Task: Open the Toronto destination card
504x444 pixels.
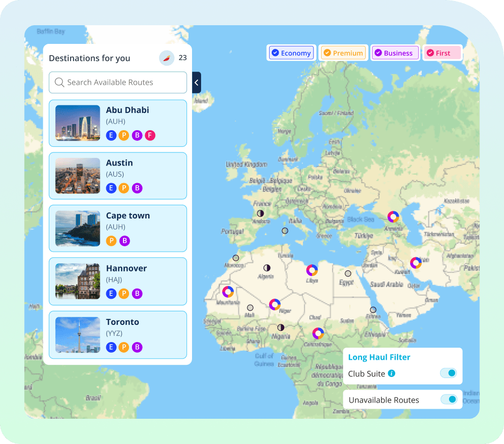Action: [117, 335]
